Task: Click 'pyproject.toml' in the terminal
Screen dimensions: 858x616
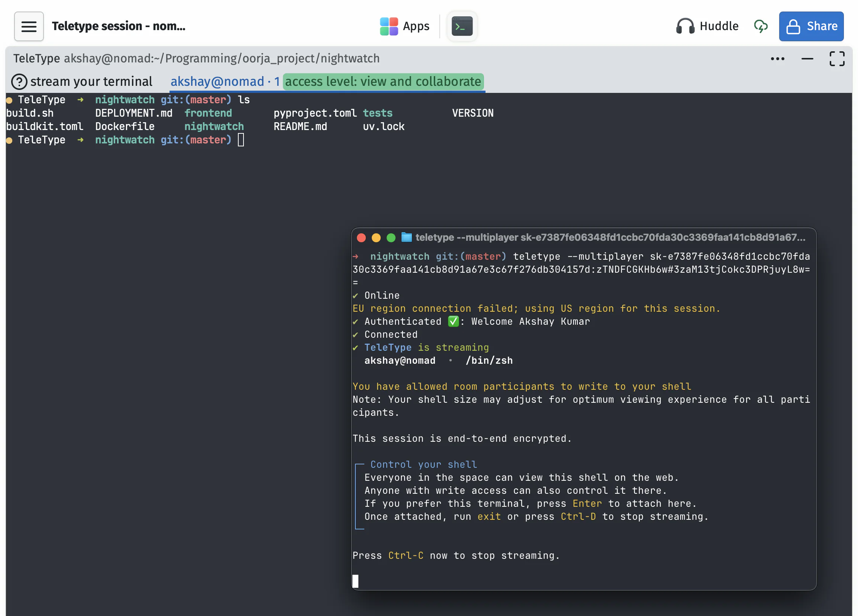Action: pyautogui.click(x=315, y=113)
